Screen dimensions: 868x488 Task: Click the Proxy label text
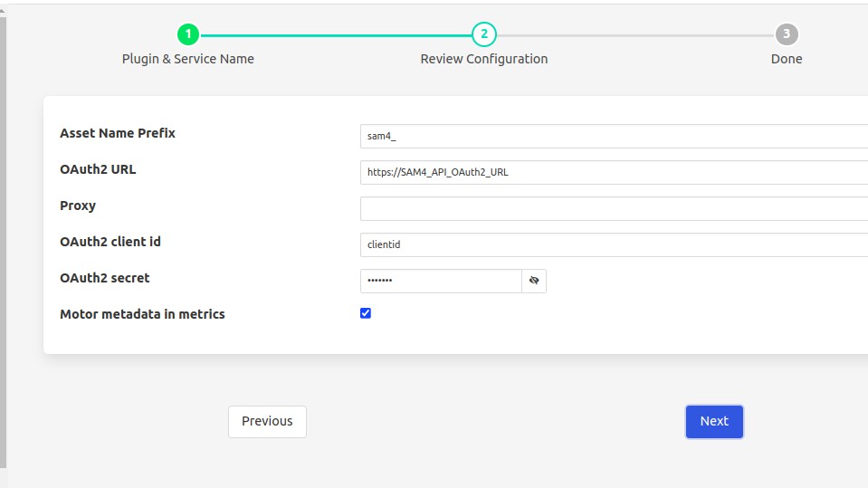pos(78,206)
